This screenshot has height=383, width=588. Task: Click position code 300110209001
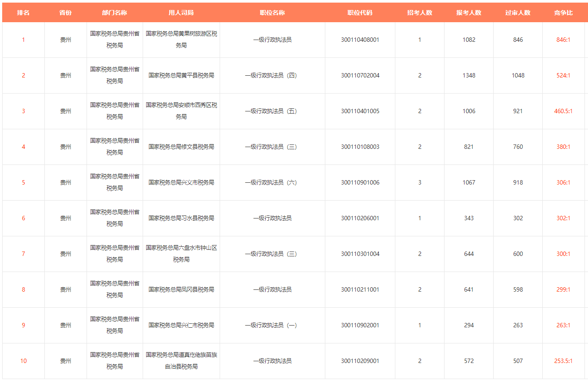[360, 361]
